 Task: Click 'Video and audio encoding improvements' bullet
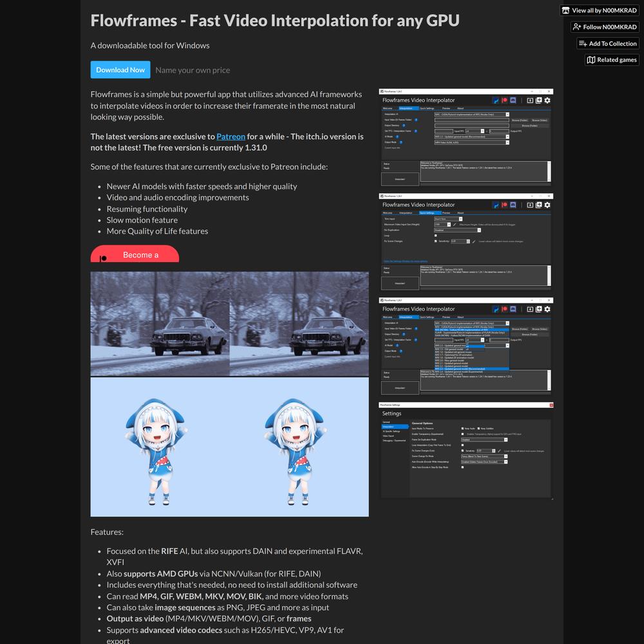point(178,198)
